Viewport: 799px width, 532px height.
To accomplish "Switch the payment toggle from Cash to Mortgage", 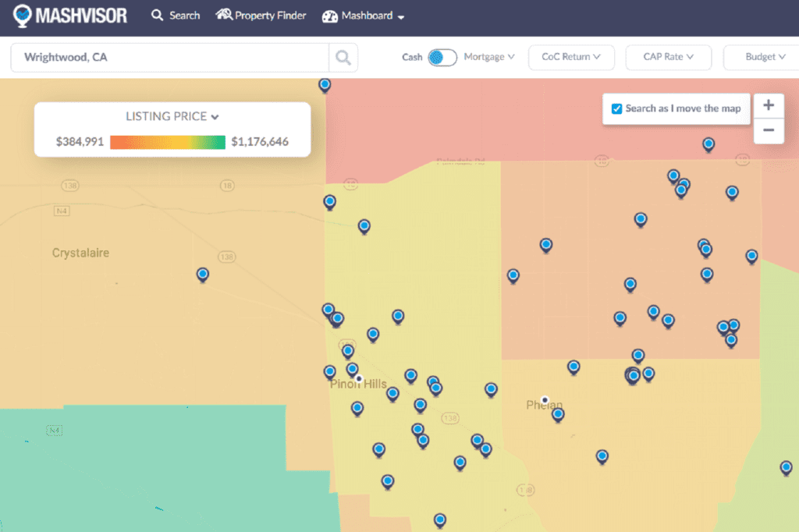I will 442,57.
